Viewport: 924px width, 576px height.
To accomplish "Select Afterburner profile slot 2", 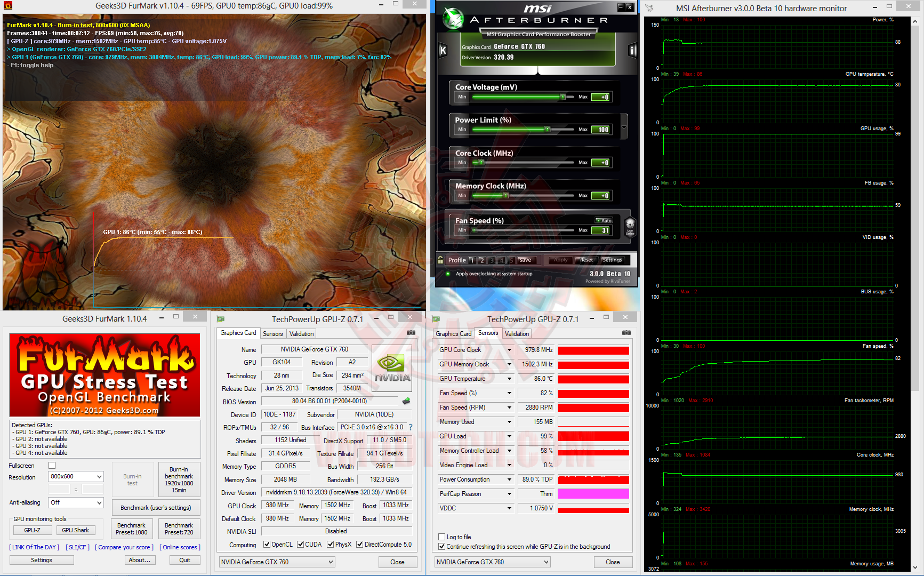I will pos(481,260).
